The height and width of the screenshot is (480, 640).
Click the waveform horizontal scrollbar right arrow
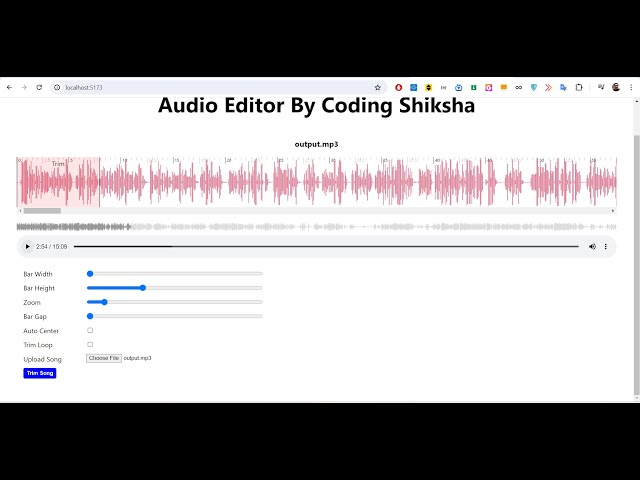(613, 211)
